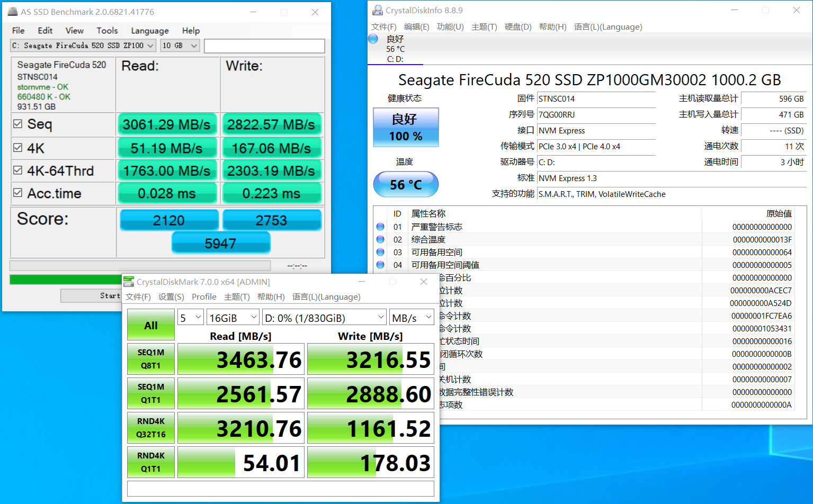Click the green progress bar in AS SSD Benchmark
Image resolution: width=813 pixels, height=504 pixels.
tap(66, 280)
